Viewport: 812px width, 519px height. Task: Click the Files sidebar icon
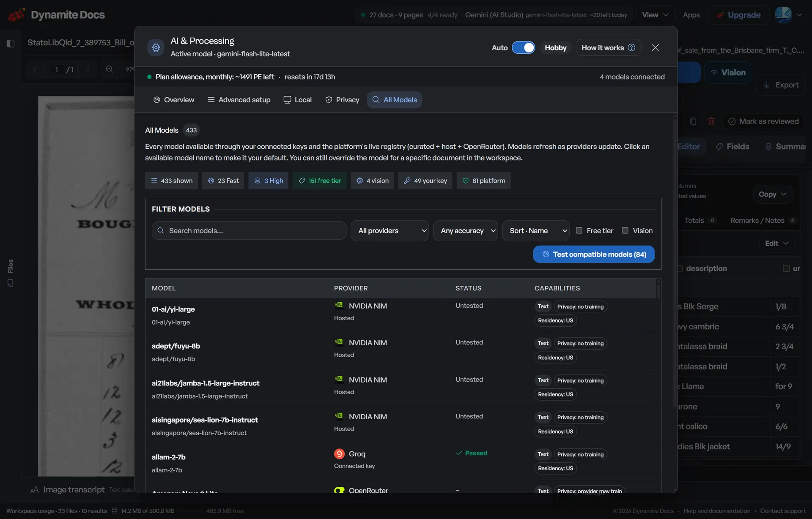[x=11, y=283]
